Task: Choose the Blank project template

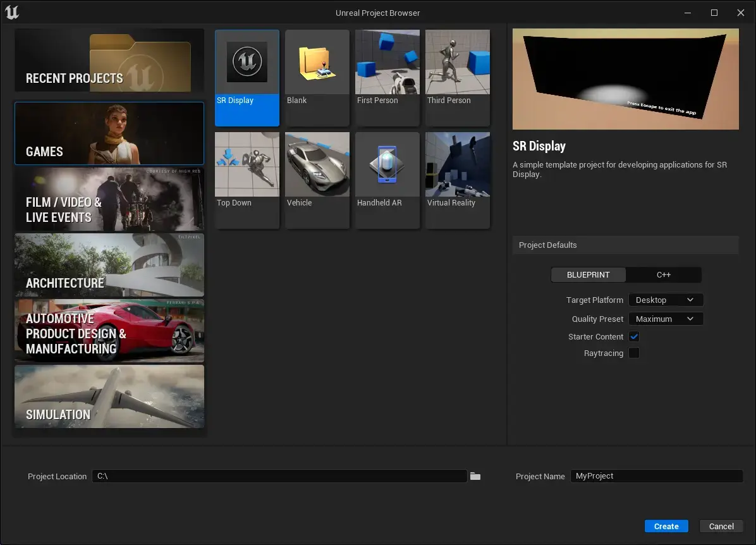Action: pyautogui.click(x=317, y=63)
